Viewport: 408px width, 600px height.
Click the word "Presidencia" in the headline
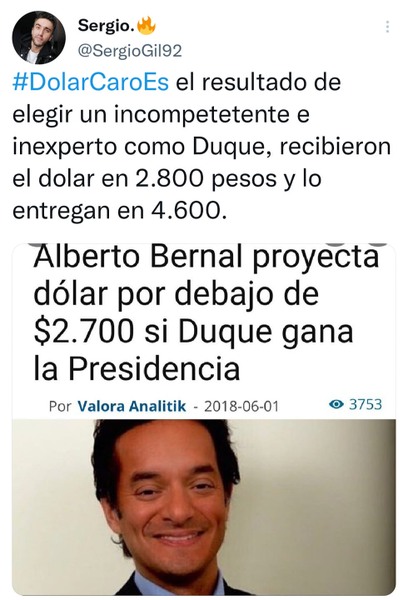[x=154, y=368]
